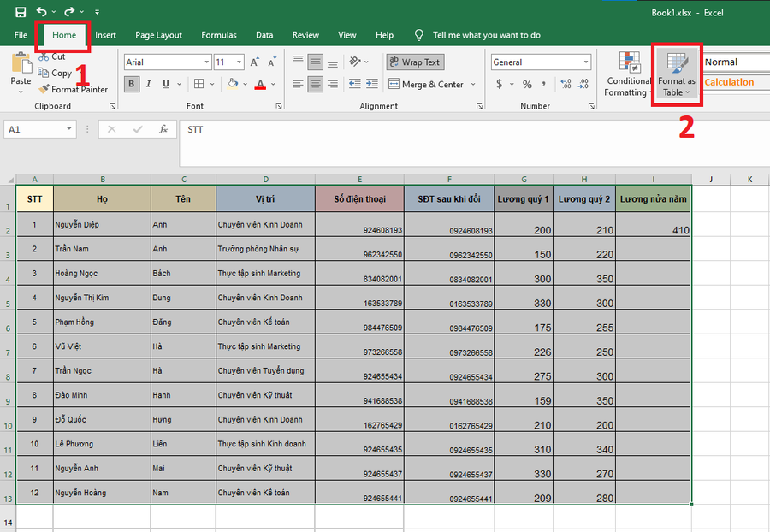The image size is (770, 532).
Task: Increase decimal places
Action: pos(566,84)
